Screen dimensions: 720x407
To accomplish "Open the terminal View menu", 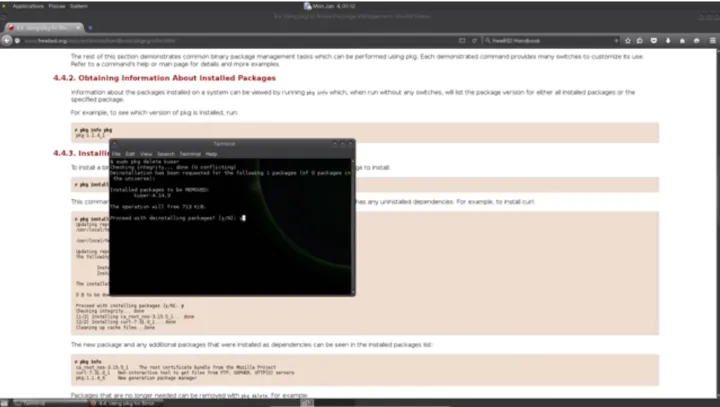I will [x=146, y=153].
